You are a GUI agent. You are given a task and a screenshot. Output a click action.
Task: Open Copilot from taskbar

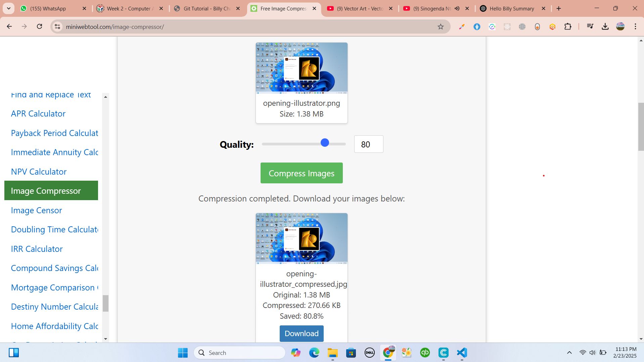[296, 353]
